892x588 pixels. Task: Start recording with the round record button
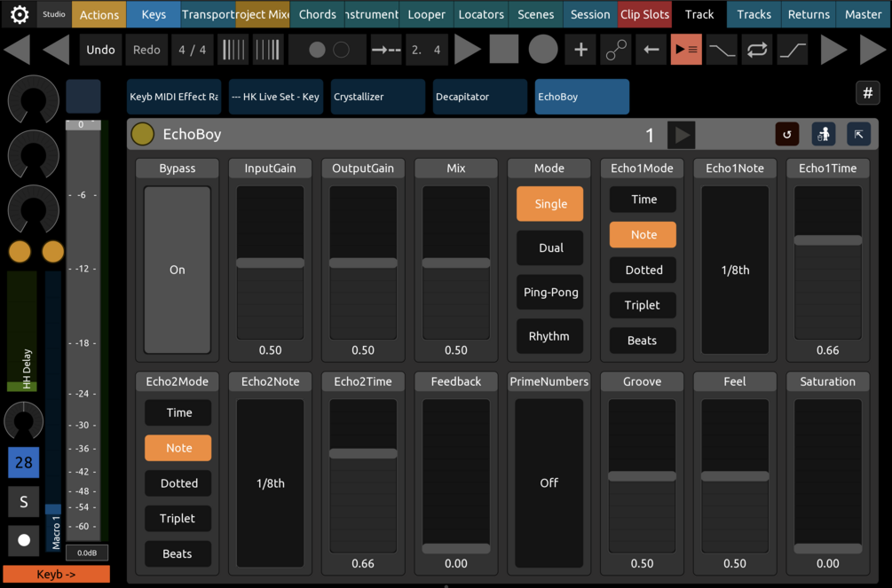[542, 50]
